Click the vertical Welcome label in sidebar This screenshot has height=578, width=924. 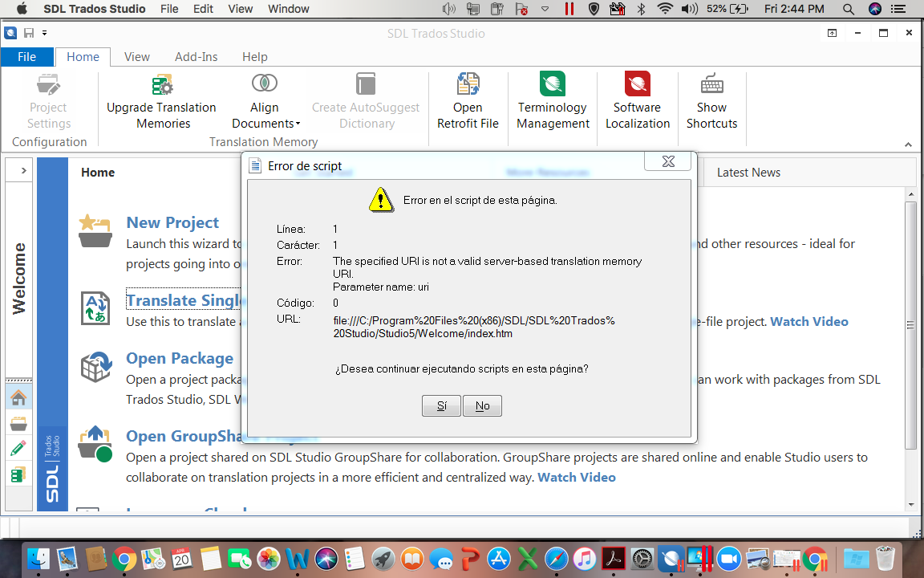[19, 279]
